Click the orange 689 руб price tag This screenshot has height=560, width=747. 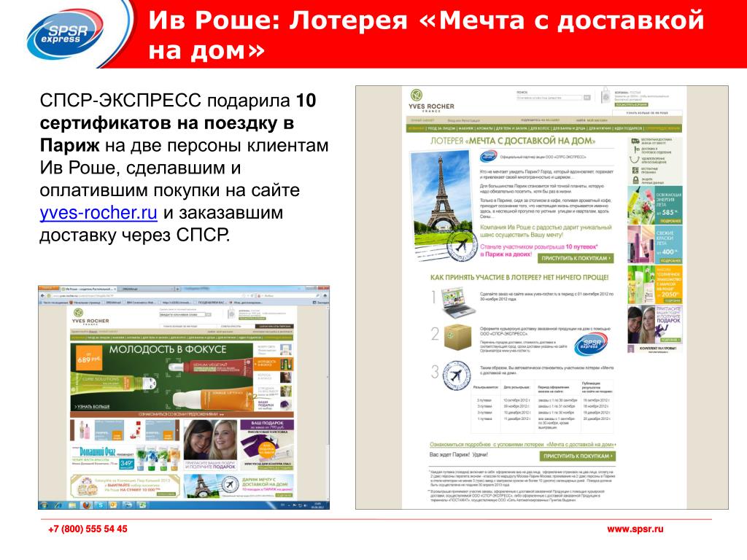[x=88, y=358]
